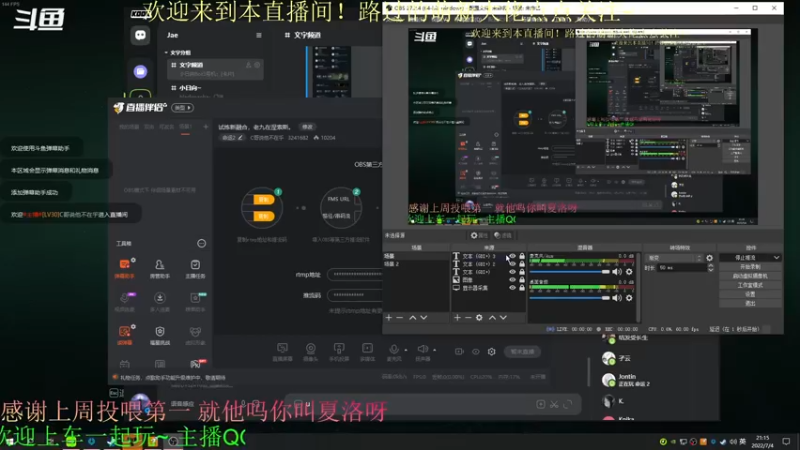This screenshot has width=800, height=450.
Task: Toggle lock on 文本 (GDI+) 3 source
Action: pyautogui.click(x=522, y=256)
